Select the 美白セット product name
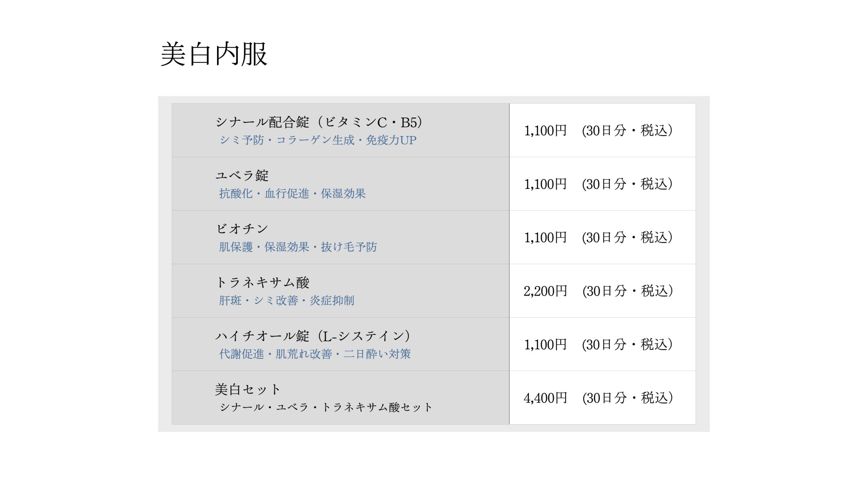The image size is (868, 488). (x=248, y=389)
